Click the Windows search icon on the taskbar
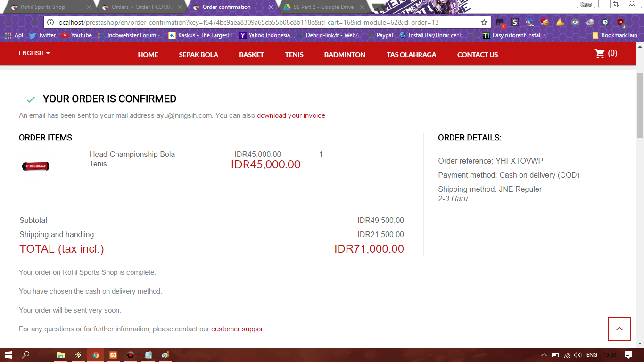644x362 pixels. pos(25,355)
